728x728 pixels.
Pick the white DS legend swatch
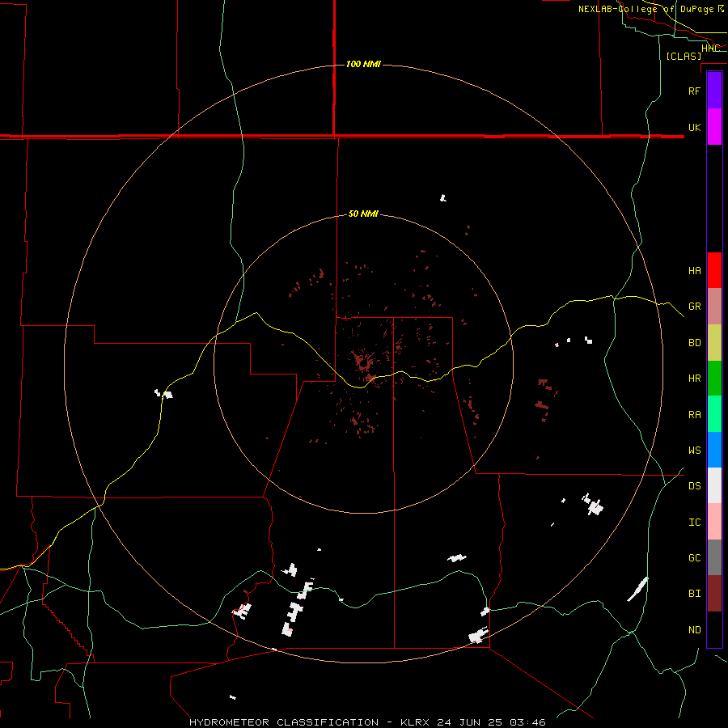pos(714,485)
